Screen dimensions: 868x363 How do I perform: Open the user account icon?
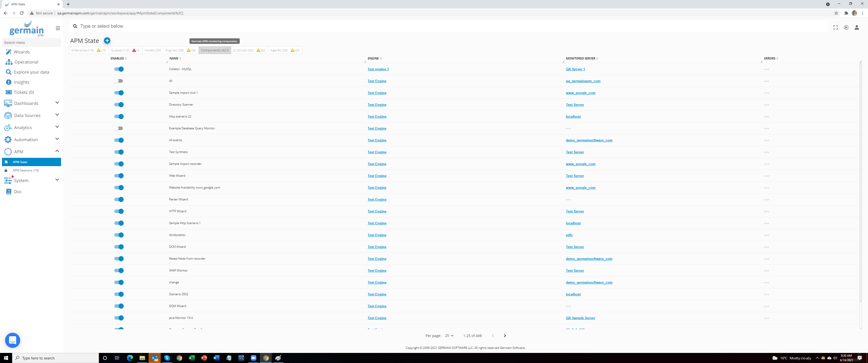857,28
